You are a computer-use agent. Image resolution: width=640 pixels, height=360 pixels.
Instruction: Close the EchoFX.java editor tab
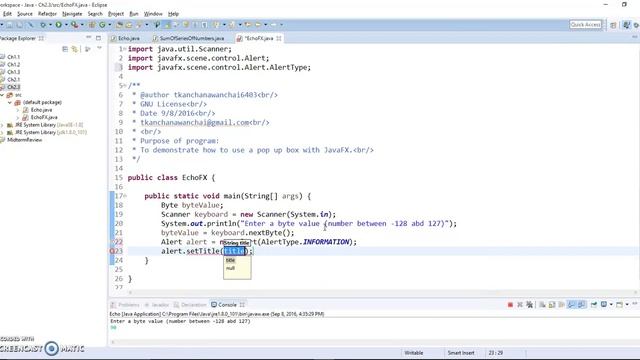coord(279,38)
